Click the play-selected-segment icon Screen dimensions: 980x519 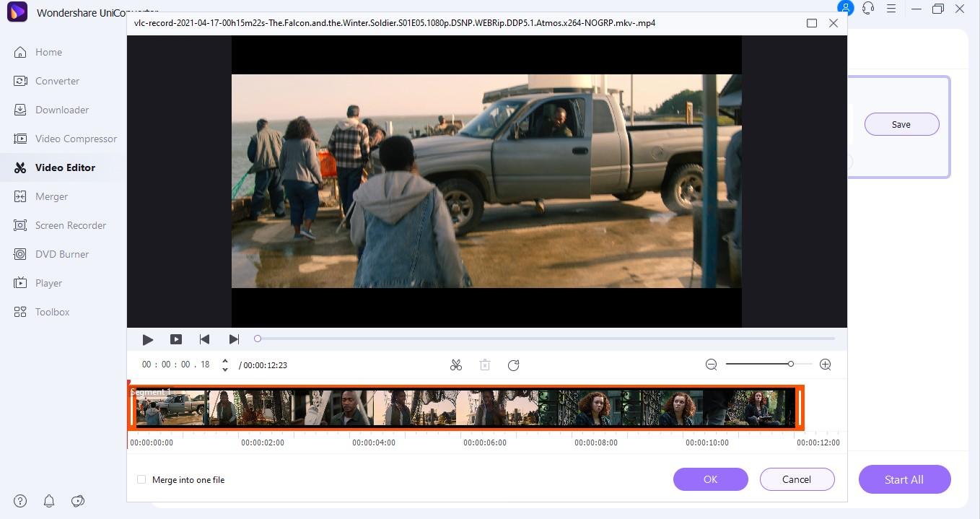coord(176,339)
